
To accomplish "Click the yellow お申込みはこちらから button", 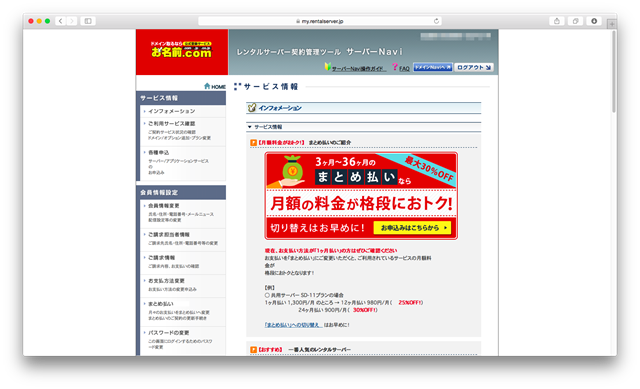I will 412,228.
